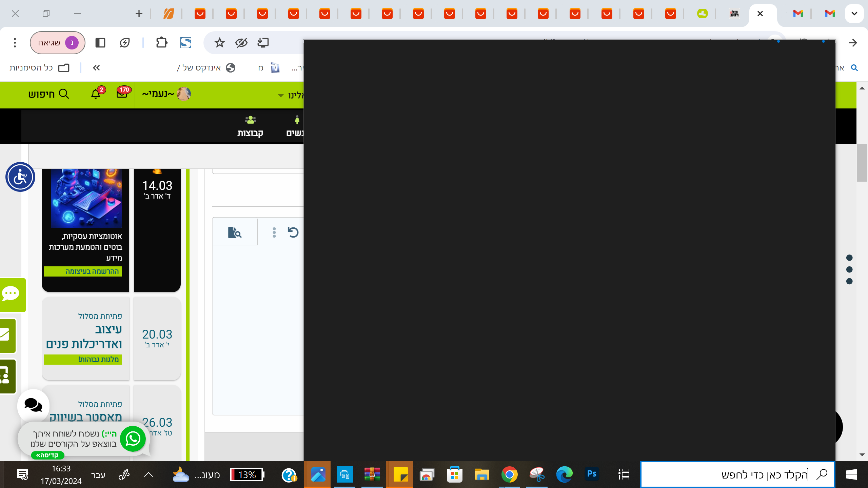The width and height of the screenshot is (868, 488).
Task: Show hidden system tray icons
Action: click(148, 474)
